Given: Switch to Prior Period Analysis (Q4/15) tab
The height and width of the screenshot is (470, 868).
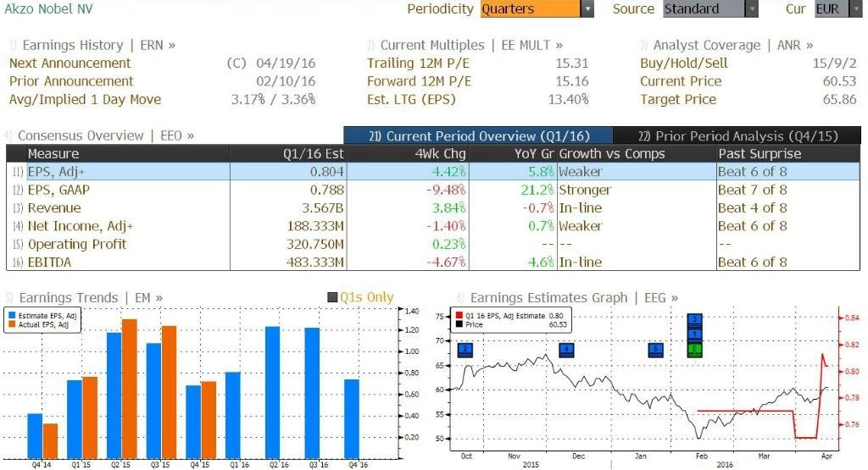Looking at the screenshot, I should pyautogui.click(x=737, y=136).
